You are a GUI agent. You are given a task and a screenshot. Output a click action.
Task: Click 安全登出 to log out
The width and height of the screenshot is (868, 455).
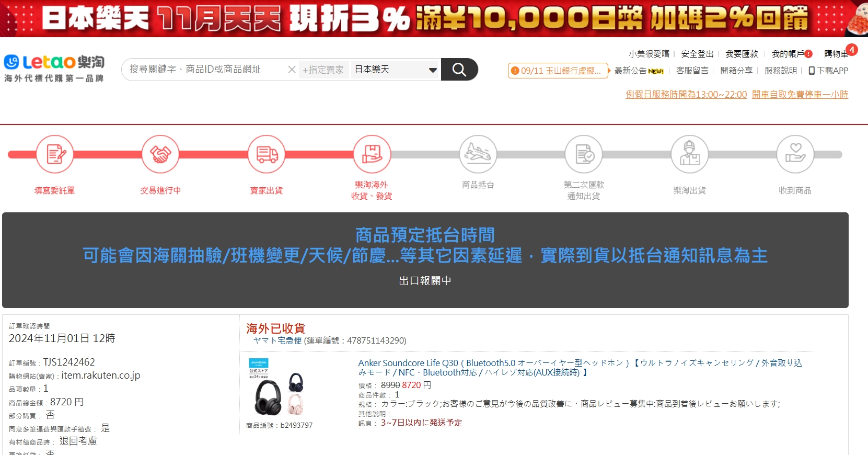pyautogui.click(x=697, y=54)
